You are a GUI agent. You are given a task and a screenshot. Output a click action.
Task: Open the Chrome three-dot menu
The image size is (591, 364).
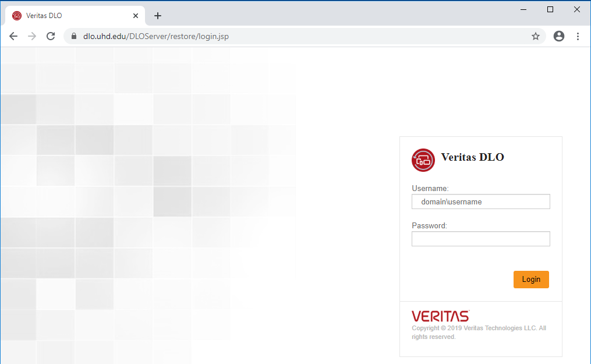tap(578, 36)
